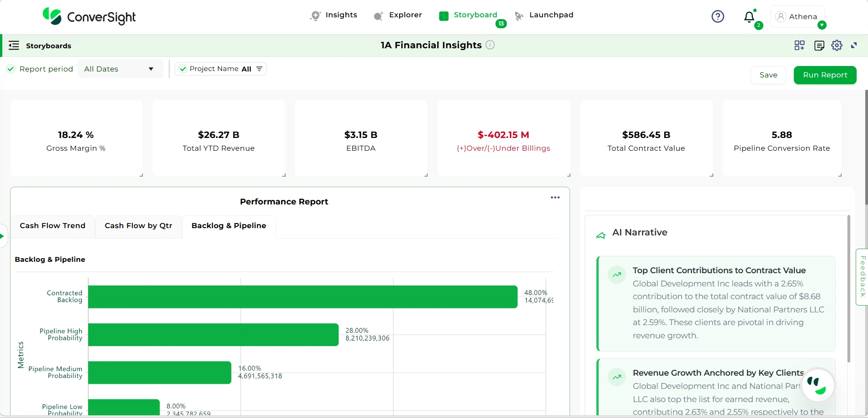Select the Cash Flow by Qtr tab

138,225
